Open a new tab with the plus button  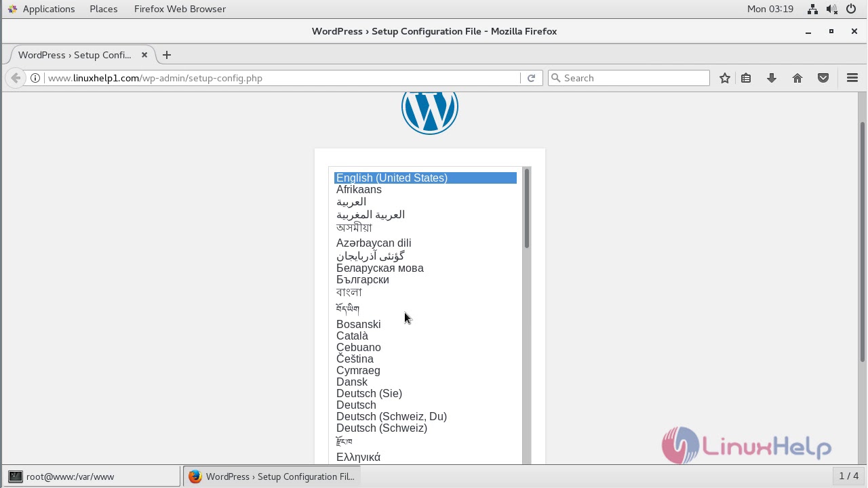click(167, 55)
